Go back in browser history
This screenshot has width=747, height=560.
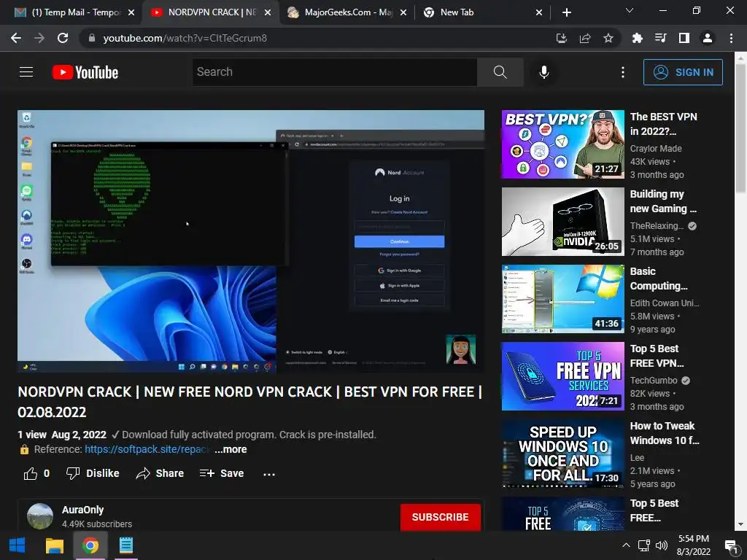(16, 38)
